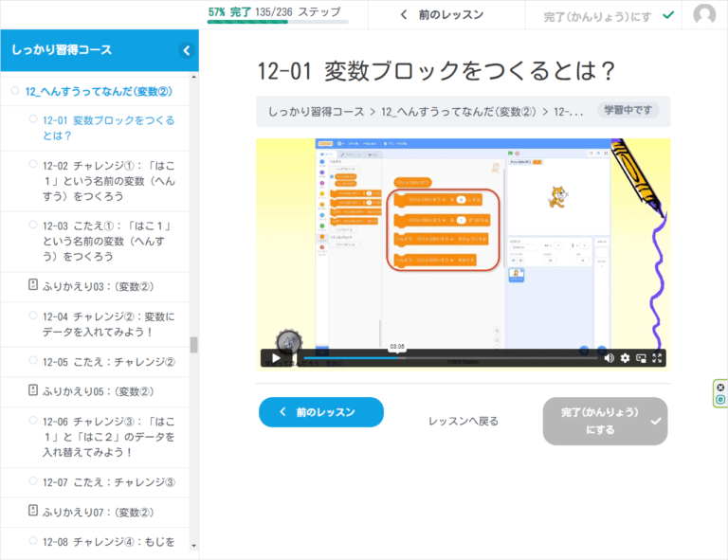Click the blue 前のレッスン button

[x=321, y=412]
